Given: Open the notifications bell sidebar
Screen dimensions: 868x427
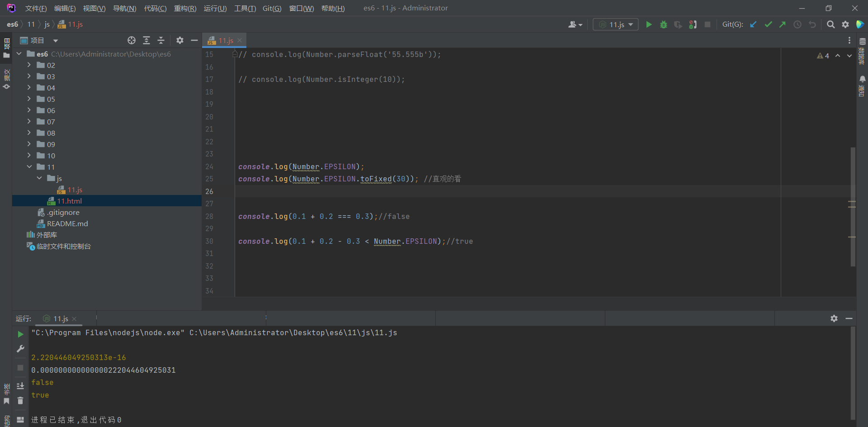Looking at the screenshot, I should [x=862, y=86].
